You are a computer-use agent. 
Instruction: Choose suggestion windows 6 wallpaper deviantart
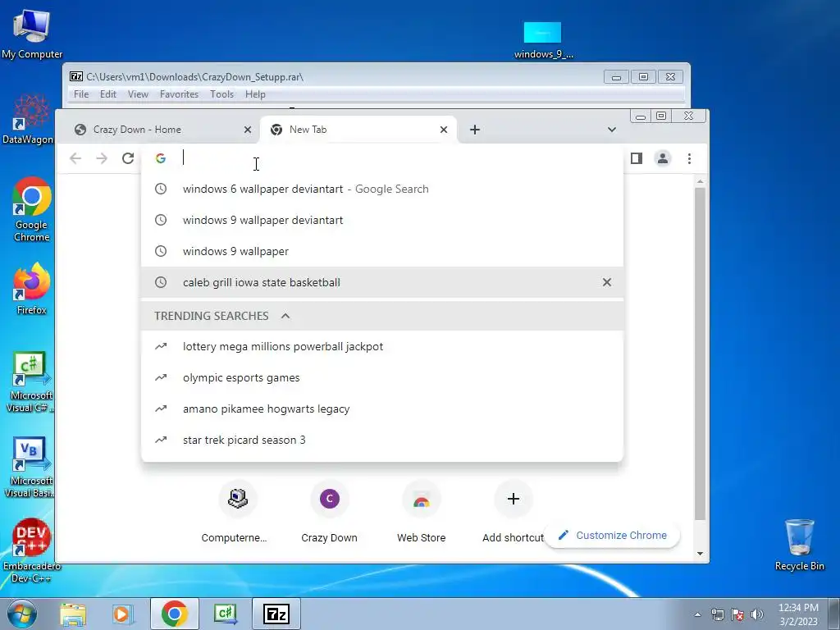tap(382, 189)
